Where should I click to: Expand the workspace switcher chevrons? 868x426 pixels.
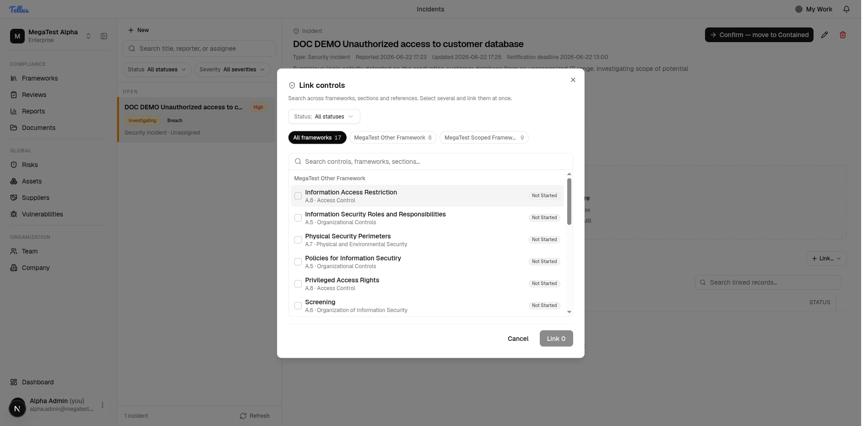(x=88, y=36)
